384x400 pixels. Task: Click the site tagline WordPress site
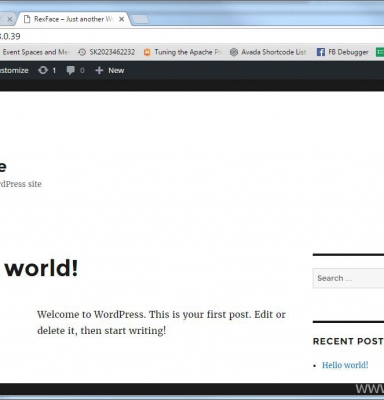tap(21, 184)
